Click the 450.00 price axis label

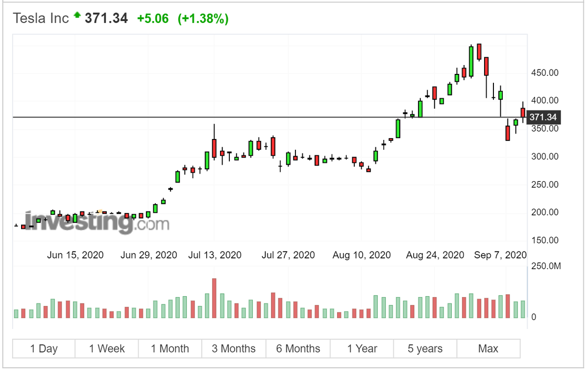pyautogui.click(x=545, y=73)
